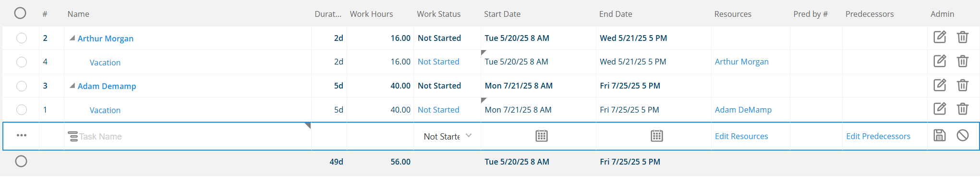Image resolution: width=980 pixels, height=179 pixels.
Task: Edit the Arthur Morgan summary row
Action: coord(939,37)
